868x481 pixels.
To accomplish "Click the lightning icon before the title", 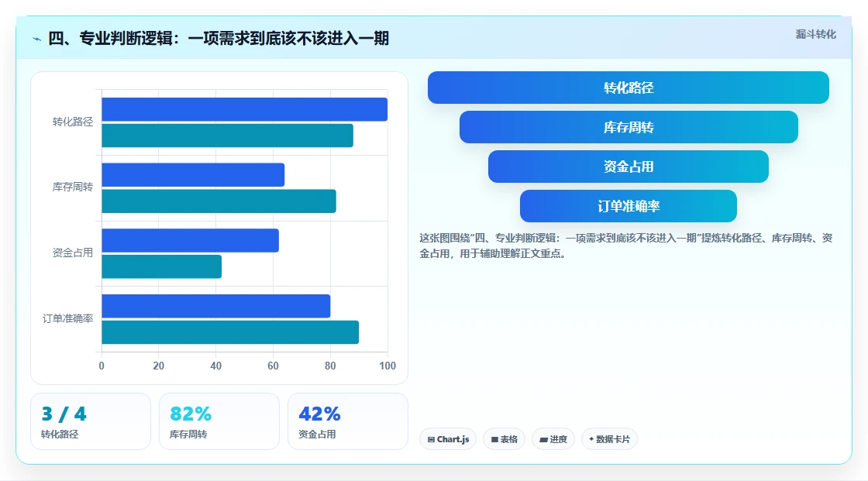I will pos(37,39).
